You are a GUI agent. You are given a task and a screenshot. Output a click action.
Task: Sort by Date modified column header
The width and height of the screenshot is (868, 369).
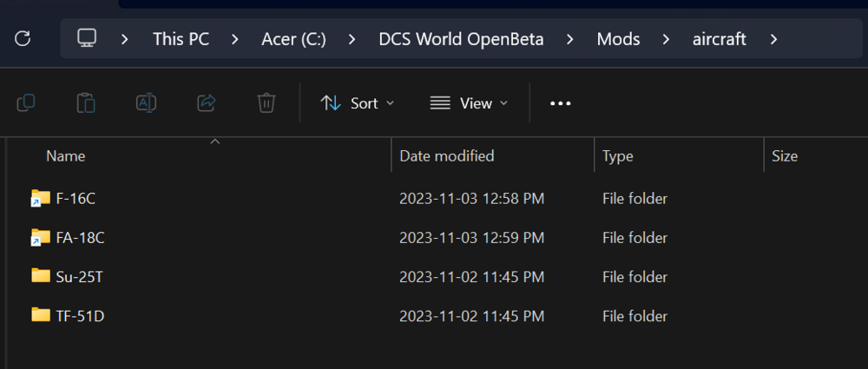click(x=446, y=156)
